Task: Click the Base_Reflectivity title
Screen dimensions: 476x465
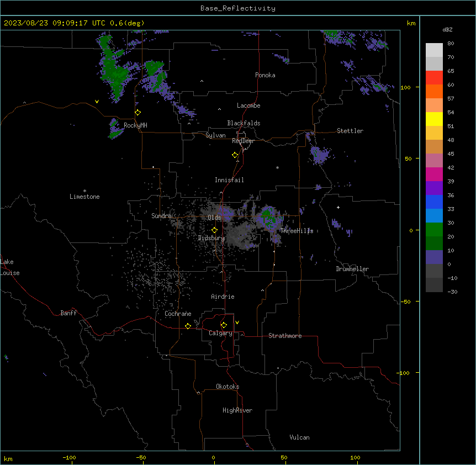Action: [238, 8]
